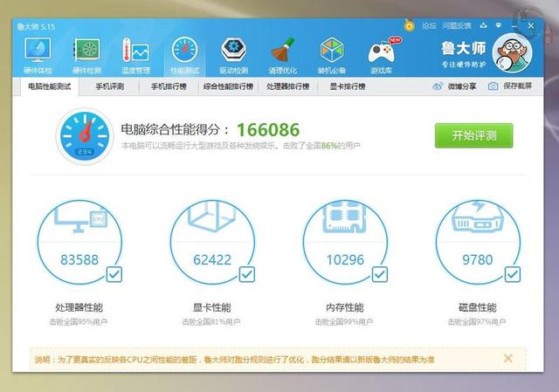This screenshot has width=559, height=392.
Task: Switch to 手机评测 tab
Action: point(109,86)
